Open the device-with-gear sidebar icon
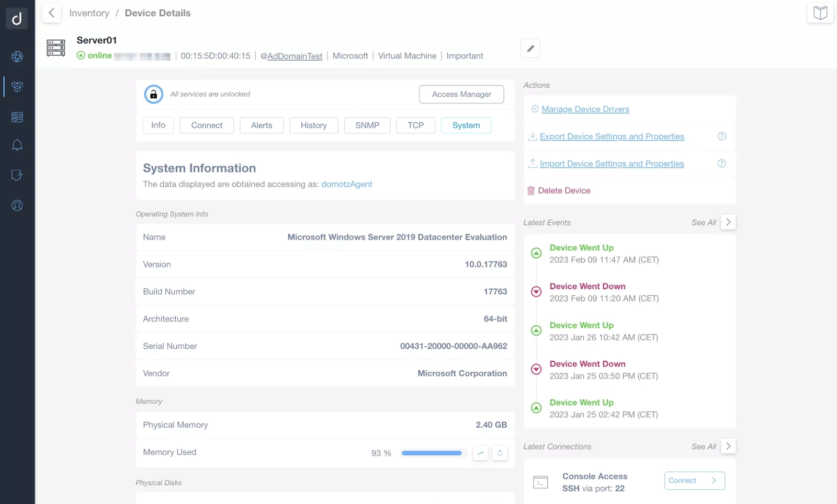The width and height of the screenshot is (837, 504). 17,175
